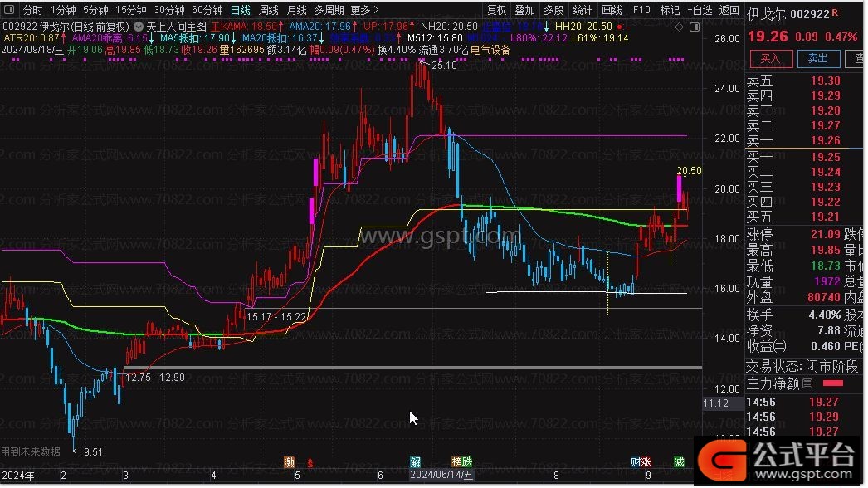Click the 15.17 - 15.22 price range label

point(276,317)
